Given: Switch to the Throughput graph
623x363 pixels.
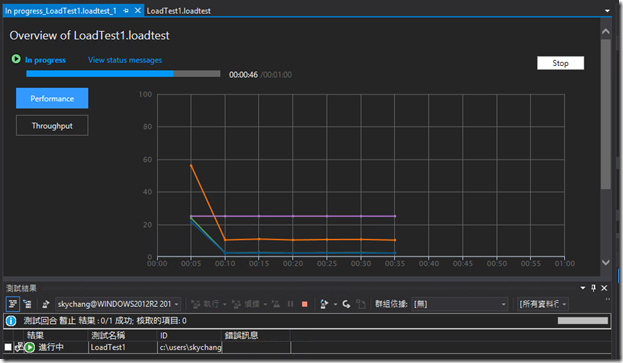Looking at the screenshot, I should click(52, 126).
